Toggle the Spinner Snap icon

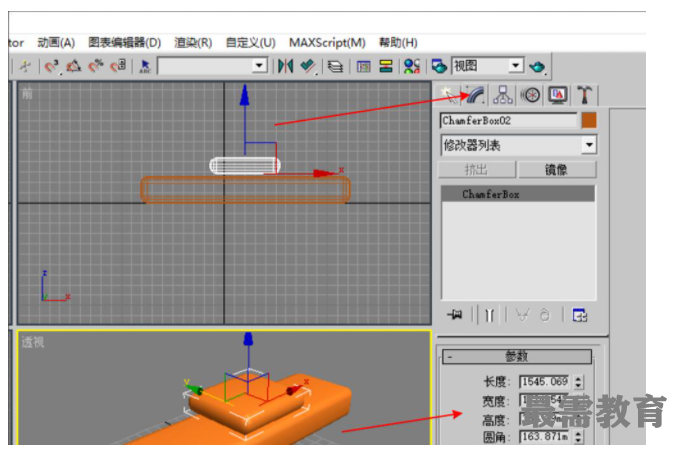[x=118, y=67]
